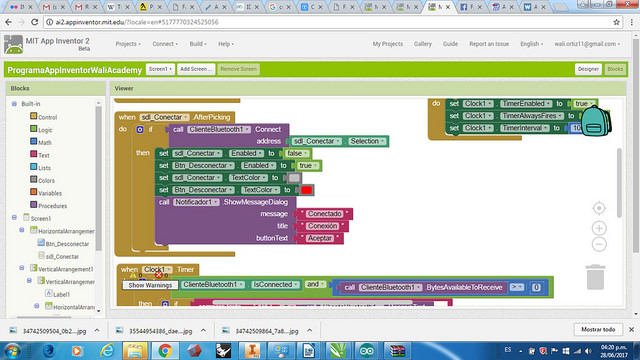Image resolution: width=640 pixels, height=360 pixels.
Task: Close the downloads bar
Action: 631,329
